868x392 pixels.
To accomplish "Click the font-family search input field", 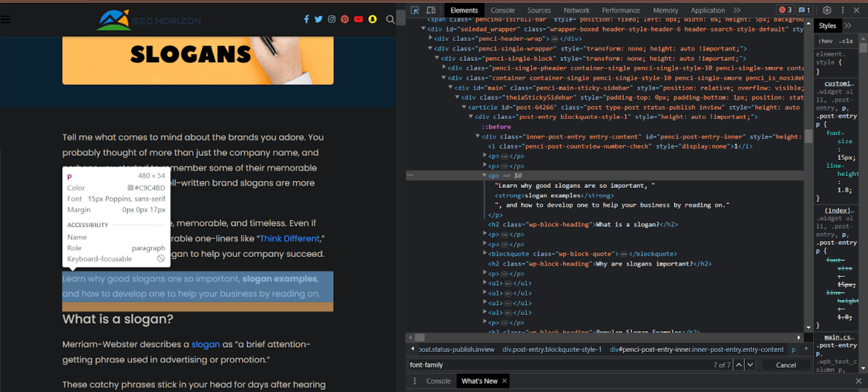I will point(556,365).
